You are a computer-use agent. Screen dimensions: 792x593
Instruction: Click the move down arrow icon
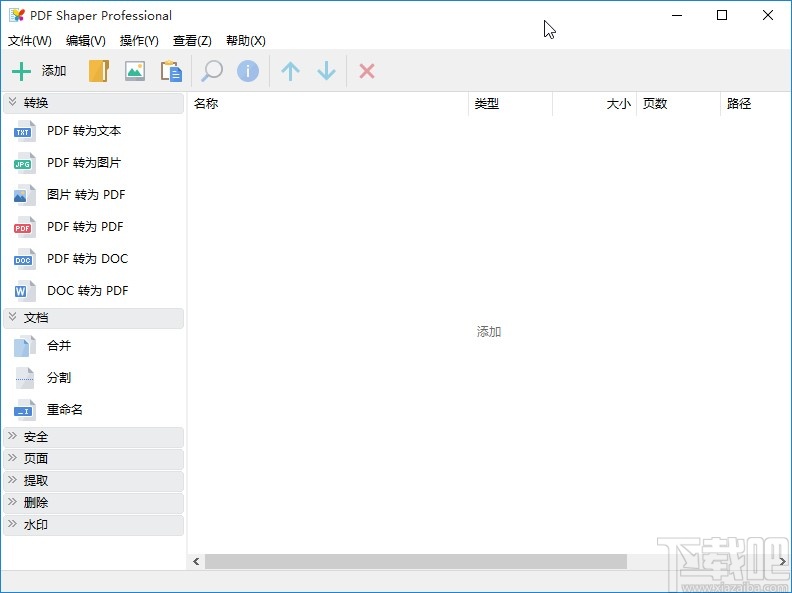(x=327, y=71)
